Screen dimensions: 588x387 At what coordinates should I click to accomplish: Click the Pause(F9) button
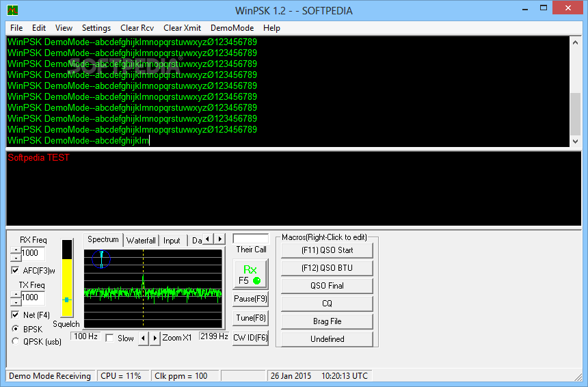250,299
